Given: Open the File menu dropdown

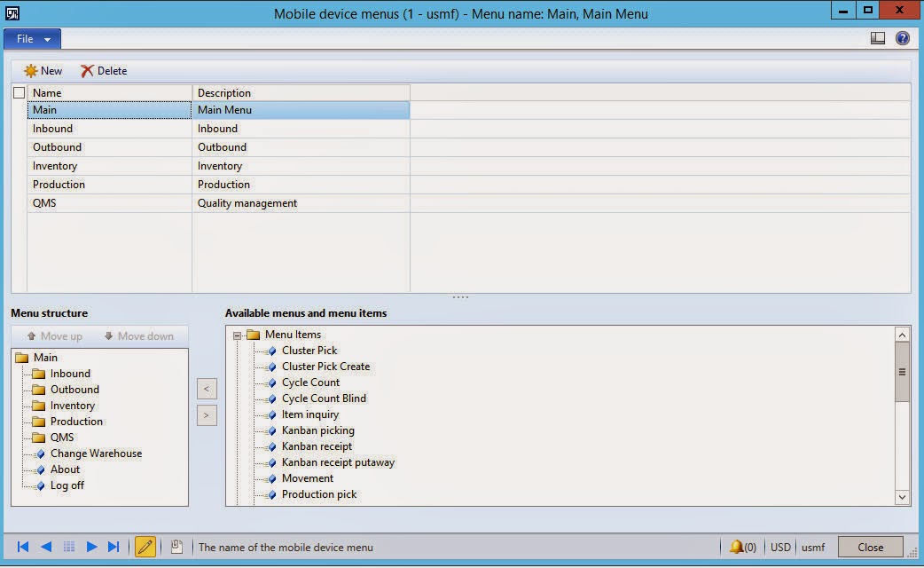Looking at the screenshot, I should [32, 39].
